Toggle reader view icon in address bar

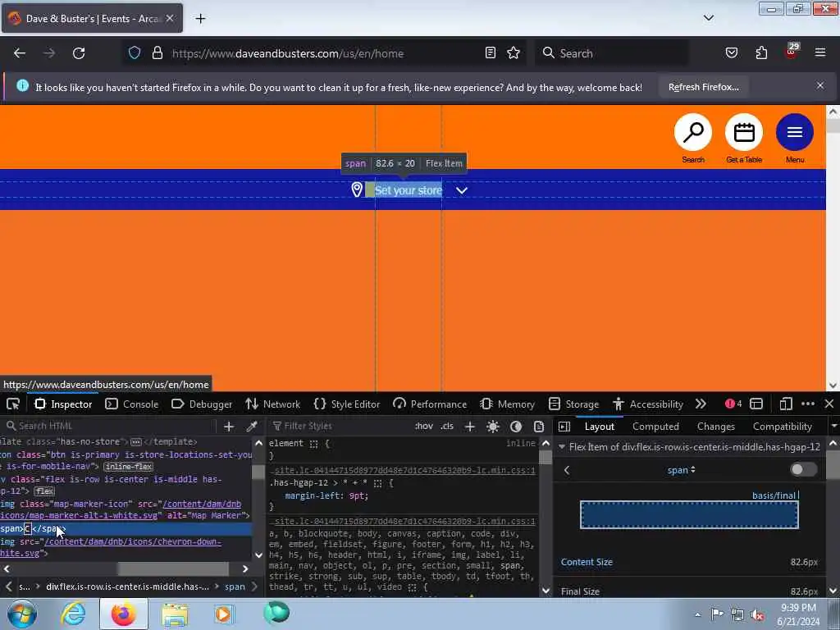click(x=491, y=52)
